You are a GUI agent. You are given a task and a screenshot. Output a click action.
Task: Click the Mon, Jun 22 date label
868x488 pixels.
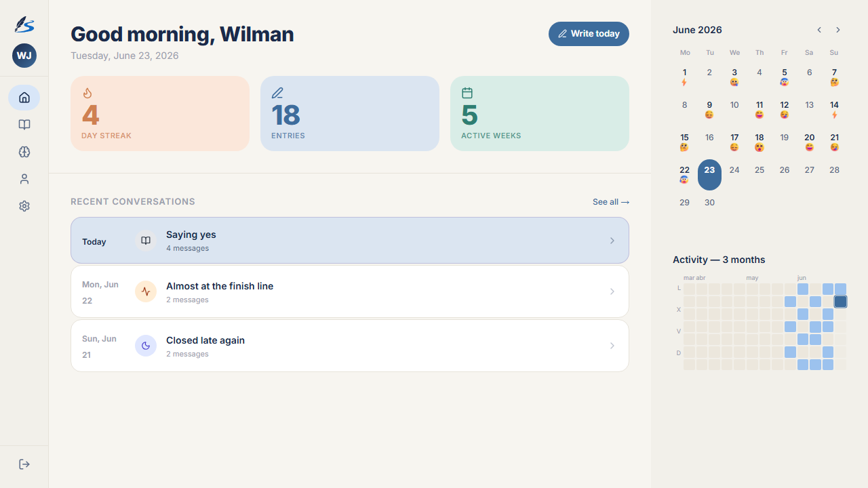[x=100, y=292]
